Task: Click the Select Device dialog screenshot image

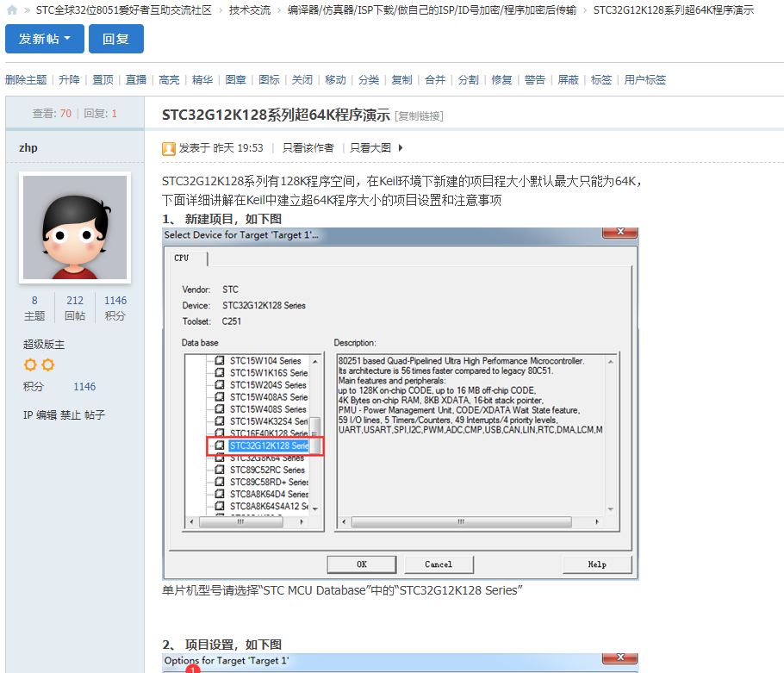Action: pos(401,404)
